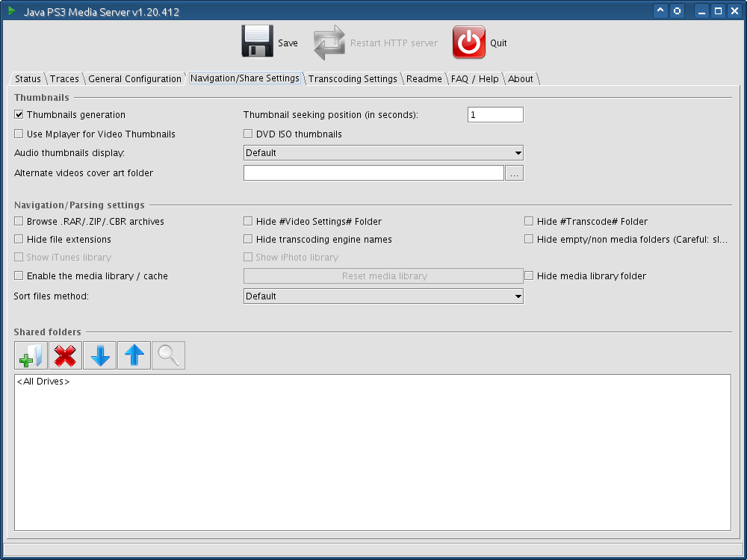The image size is (747, 560).
Task: Check Hide empty/non media folders
Action: pyautogui.click(x=529, y=240)
